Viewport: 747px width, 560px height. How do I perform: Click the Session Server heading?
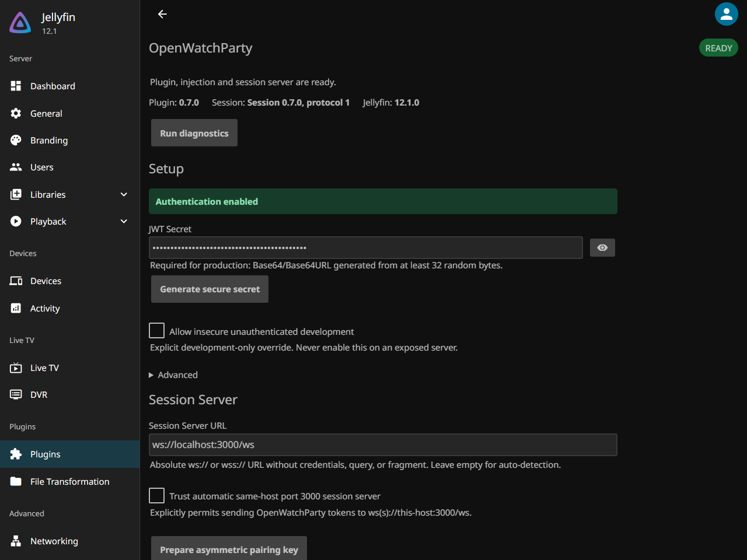(193, 400)
